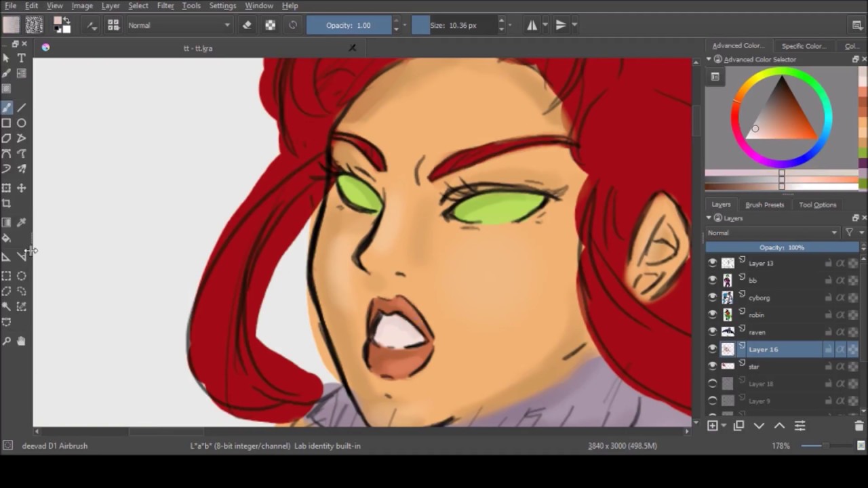Screen dimensions: 868x488
Task: Hide the cyborg layer
Action: pos(712,298)
